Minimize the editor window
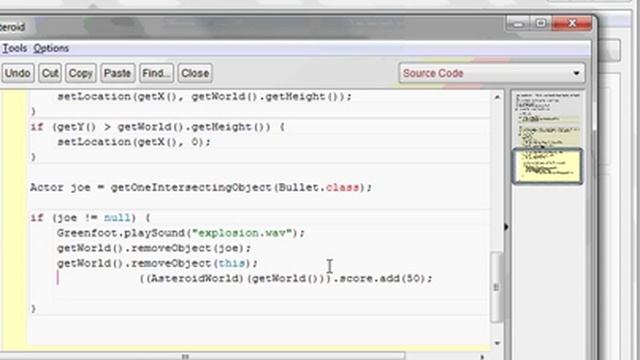Screen dimensions: 640x360 518,24
